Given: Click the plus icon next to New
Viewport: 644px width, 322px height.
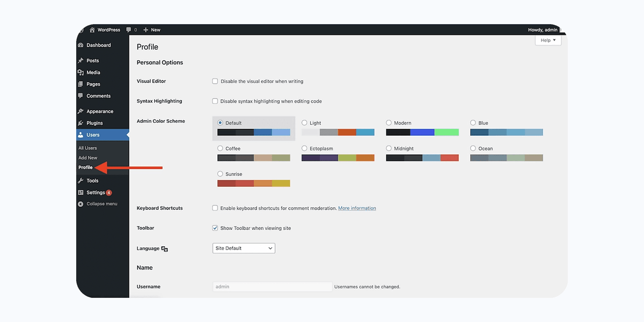Looking at the screenshot, I should click(x=145, y=30).
